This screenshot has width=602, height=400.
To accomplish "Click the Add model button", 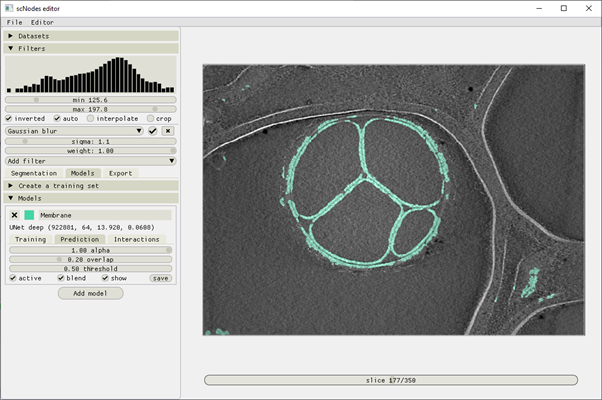I will click(x=91, y=293).
